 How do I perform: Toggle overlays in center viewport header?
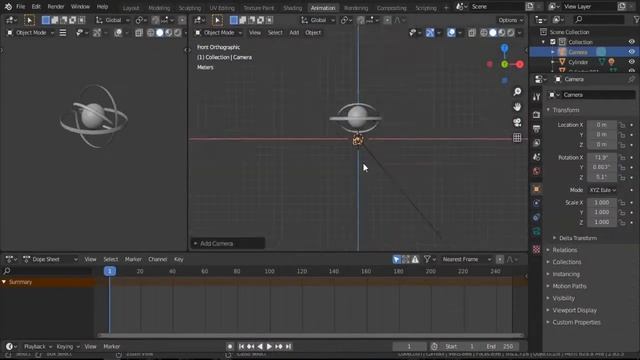tap(451, 33)
